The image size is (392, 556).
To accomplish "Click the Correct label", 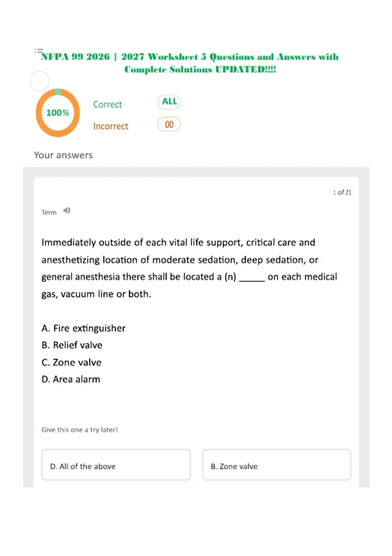I will coord(107,104).
